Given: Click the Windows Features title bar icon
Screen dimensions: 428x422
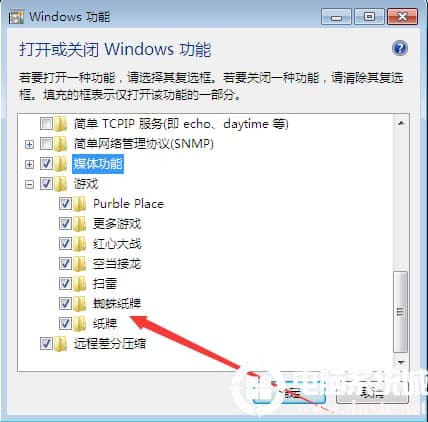Looking at the screenshot, I should (16, 17).
